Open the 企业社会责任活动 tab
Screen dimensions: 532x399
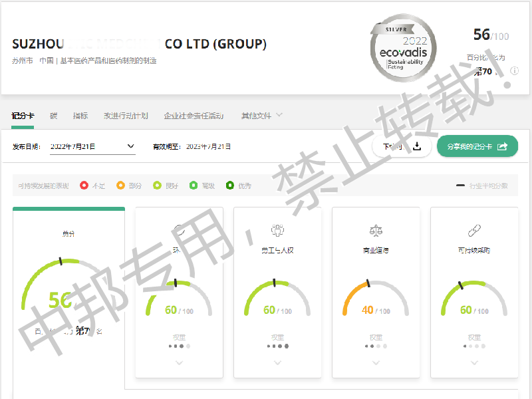pos(194,116)
